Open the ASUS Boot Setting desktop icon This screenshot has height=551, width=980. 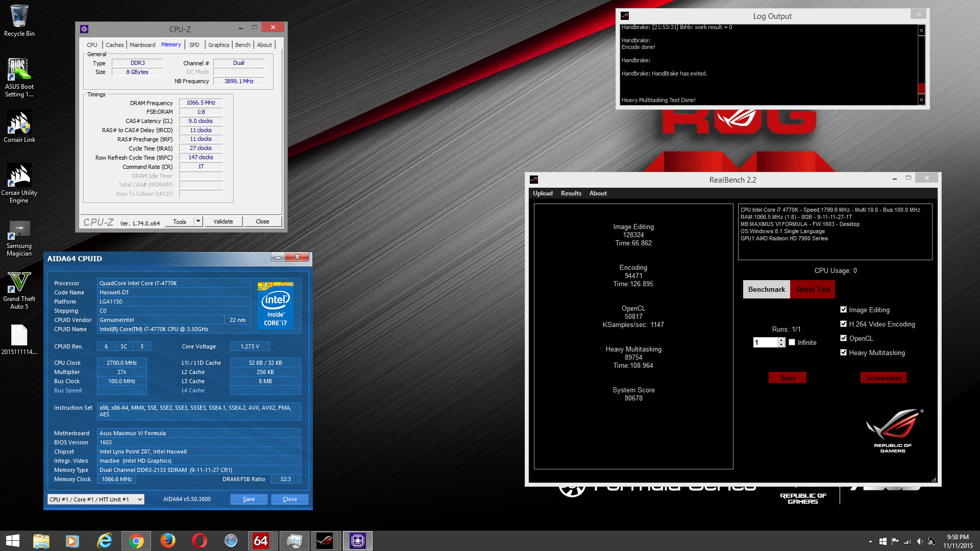[19, 78]
